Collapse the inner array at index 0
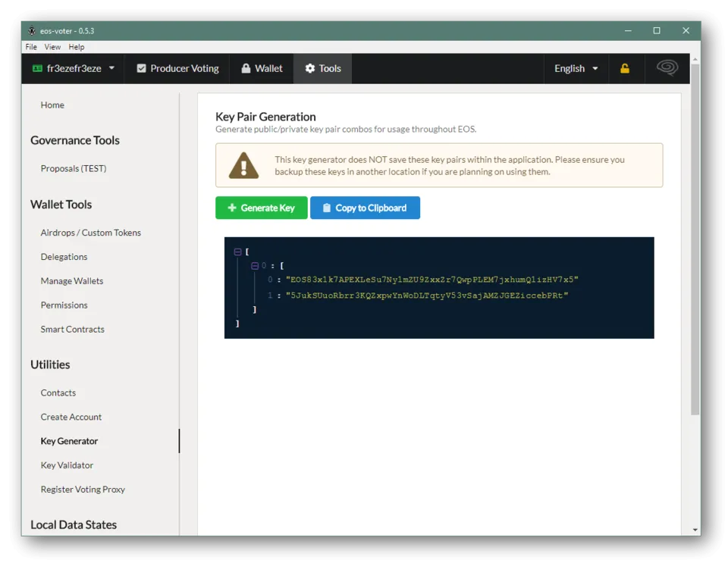Screen dimensions: 728x563 click(x=255, y=266)
